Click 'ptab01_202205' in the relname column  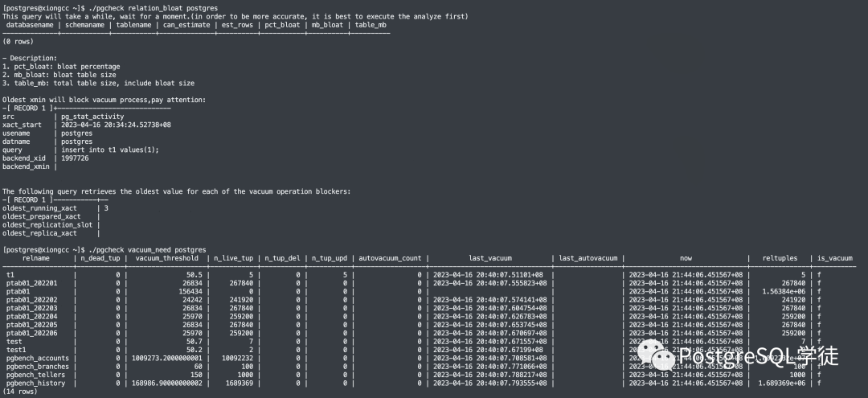click(x=31, y=325)
